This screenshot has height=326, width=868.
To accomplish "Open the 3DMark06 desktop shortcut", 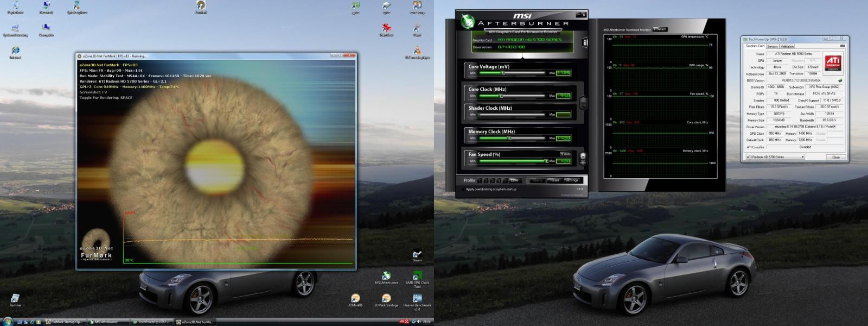I will coord(355,300).
